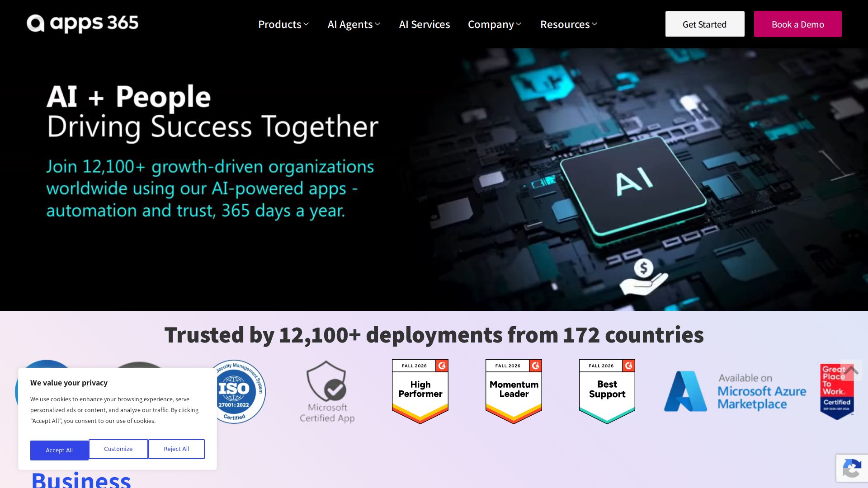Click the 'AI + People' headline
The width and height of the screenshot is (868, 488).
click(129, 97)
